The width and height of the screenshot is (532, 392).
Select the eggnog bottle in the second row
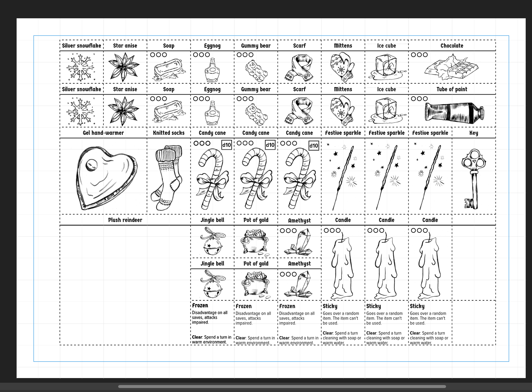(212, 113)
